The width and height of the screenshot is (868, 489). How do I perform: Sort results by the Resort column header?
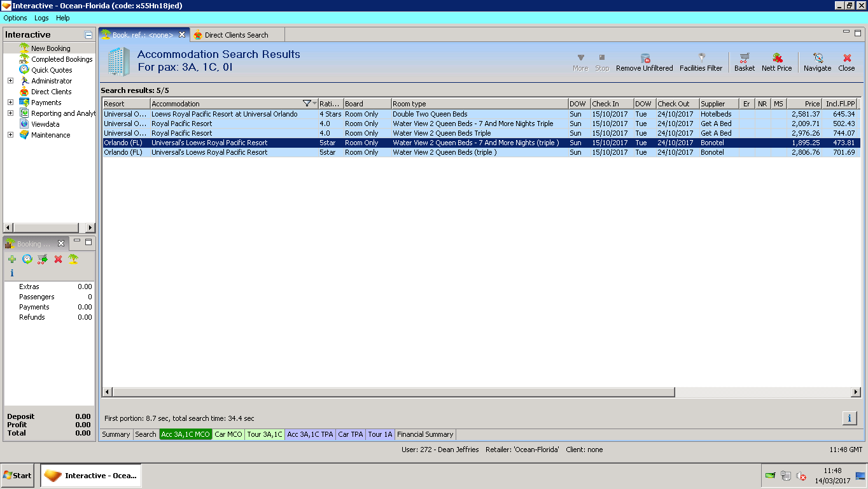126,104
